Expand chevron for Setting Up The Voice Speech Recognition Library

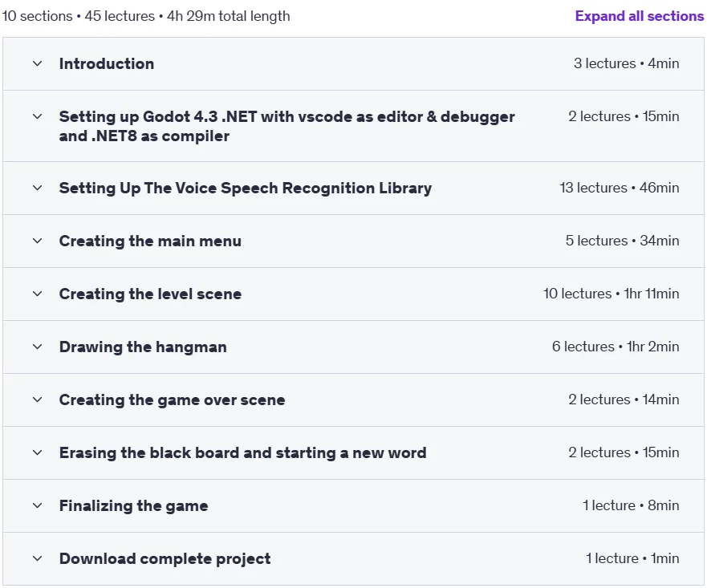coord(38,188)
